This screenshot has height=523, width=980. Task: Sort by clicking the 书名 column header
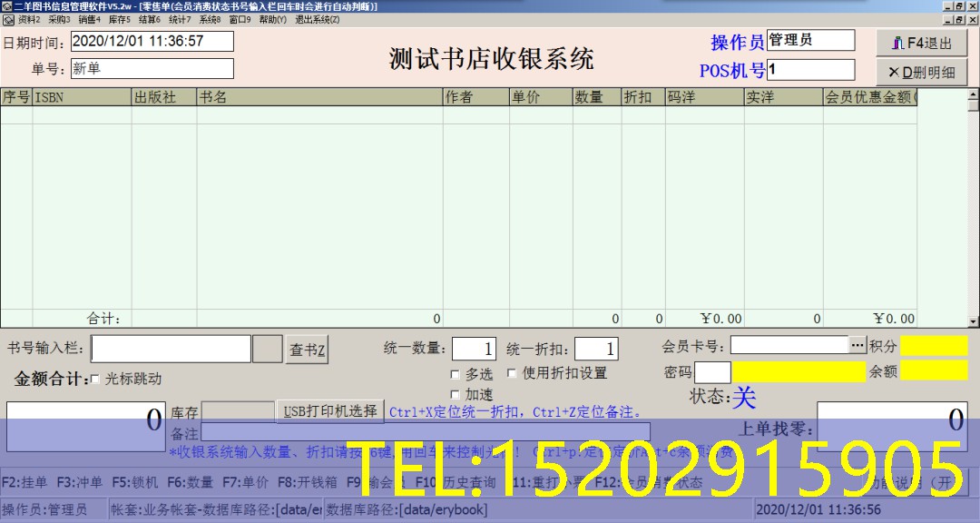[x=319, y=97]
